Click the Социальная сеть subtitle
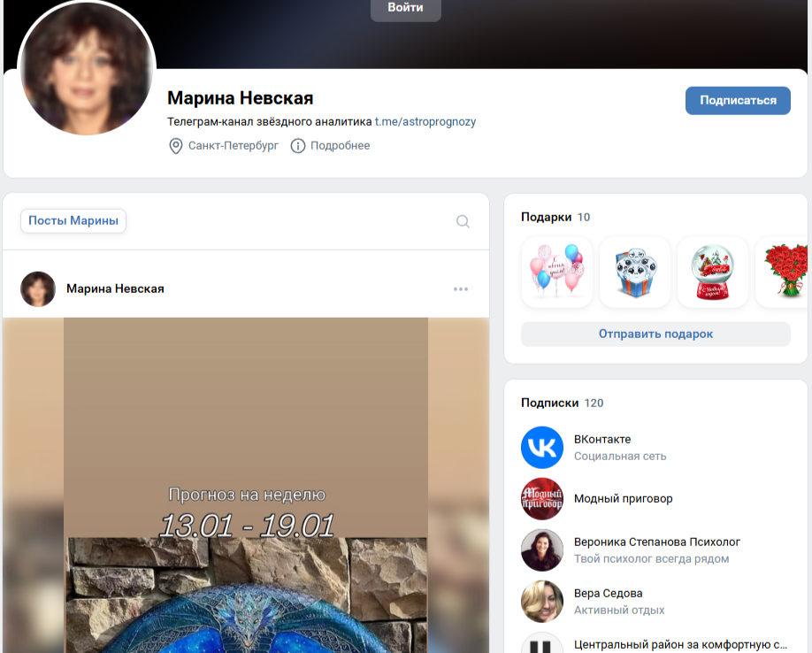This screenshot has height=653, width=812. tap(620, 457)
